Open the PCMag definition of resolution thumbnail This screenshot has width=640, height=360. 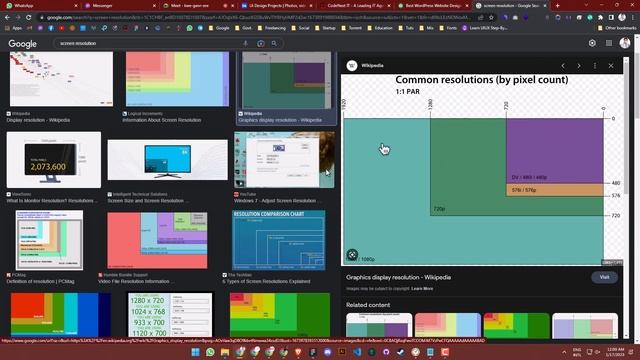49,240
